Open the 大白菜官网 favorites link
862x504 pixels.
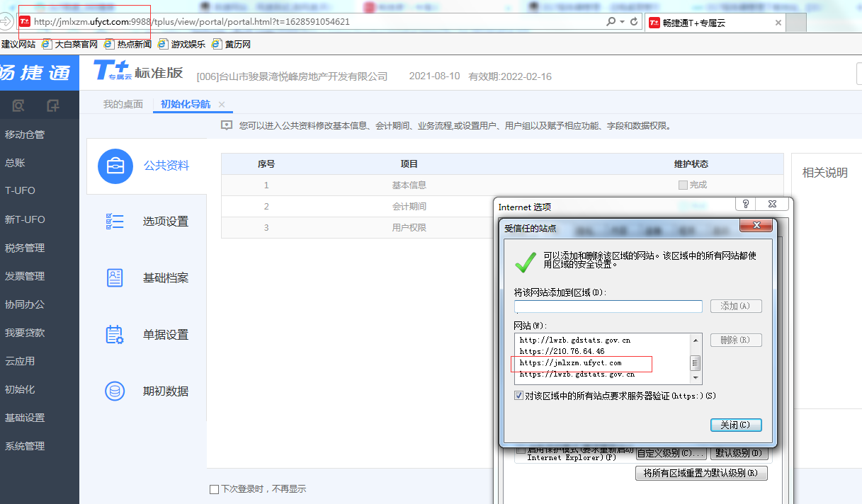tap(69, 44)
